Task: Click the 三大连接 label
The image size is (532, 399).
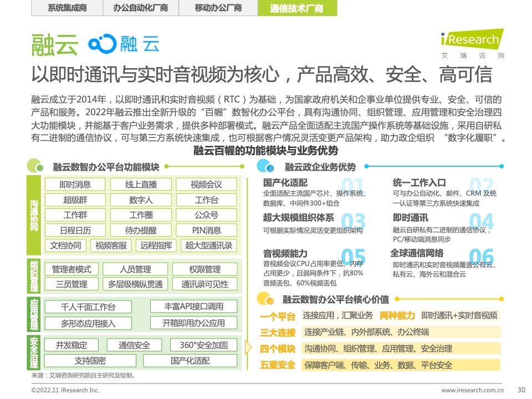Action: click(278, 332)
